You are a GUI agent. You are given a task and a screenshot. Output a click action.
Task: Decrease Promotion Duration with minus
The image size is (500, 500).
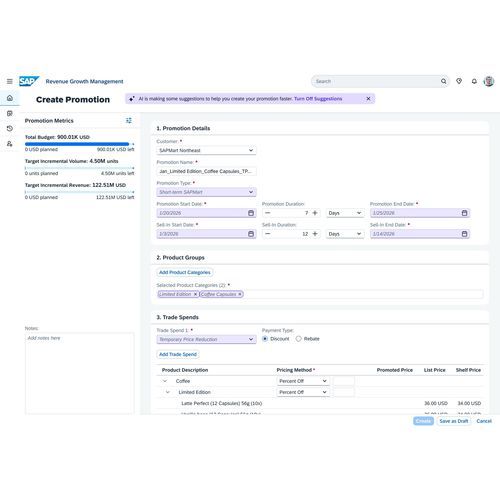(x=268, y=213)
